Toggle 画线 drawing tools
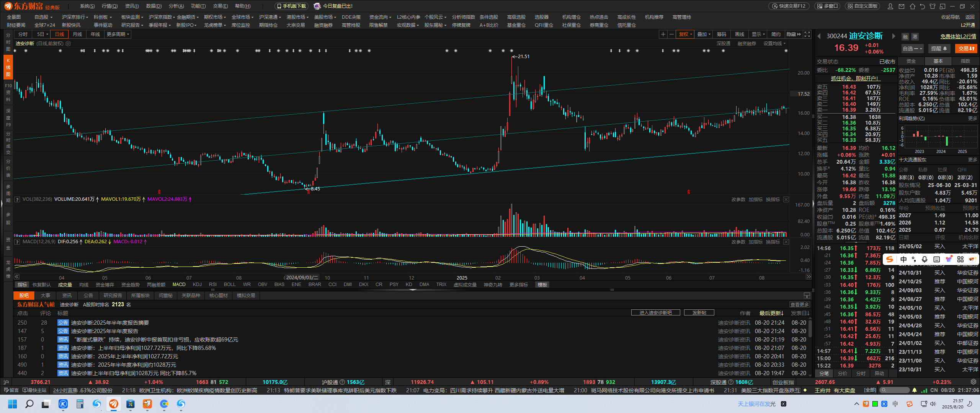This screenshot has height=413, width=980. (x=740, y=34)
